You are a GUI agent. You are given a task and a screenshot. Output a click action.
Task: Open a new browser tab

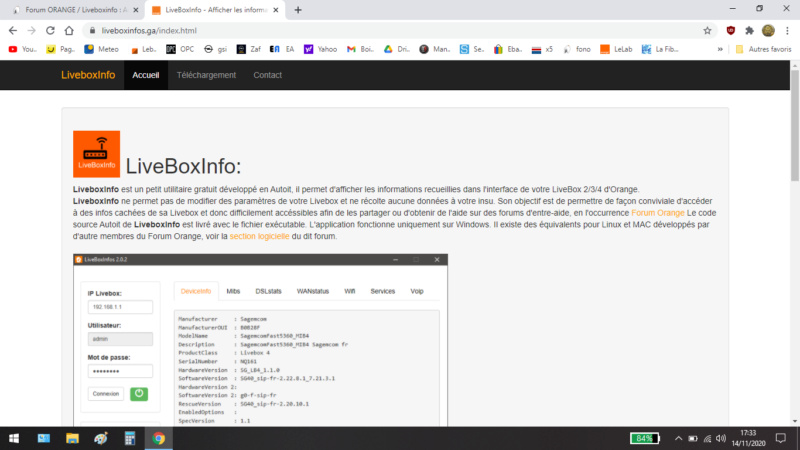(298, 10)
